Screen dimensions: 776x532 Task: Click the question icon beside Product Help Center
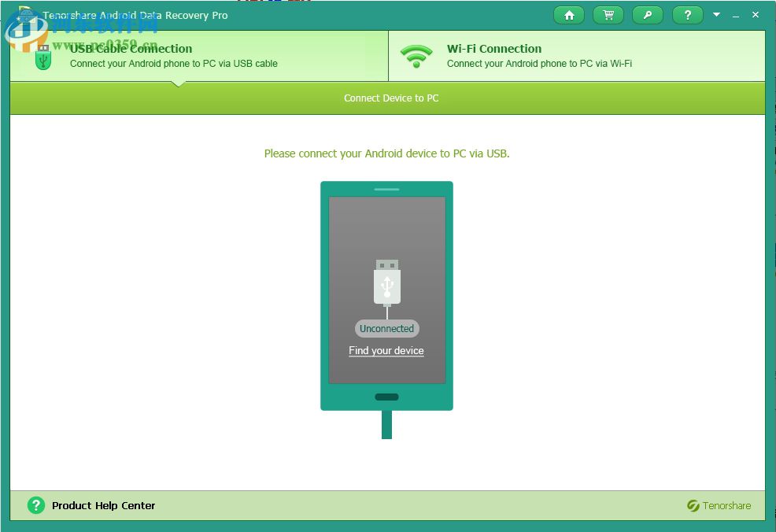point(36,505)
